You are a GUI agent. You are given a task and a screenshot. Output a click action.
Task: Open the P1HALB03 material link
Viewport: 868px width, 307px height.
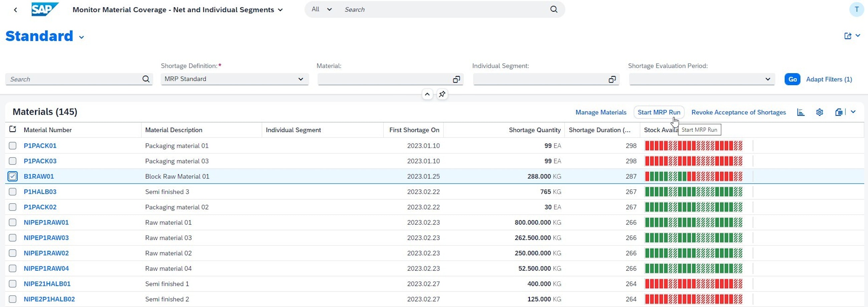click(x=40, y=192)
